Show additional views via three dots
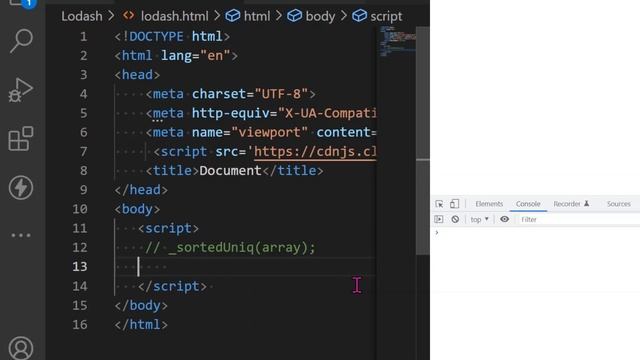 [x=21, y=236]
